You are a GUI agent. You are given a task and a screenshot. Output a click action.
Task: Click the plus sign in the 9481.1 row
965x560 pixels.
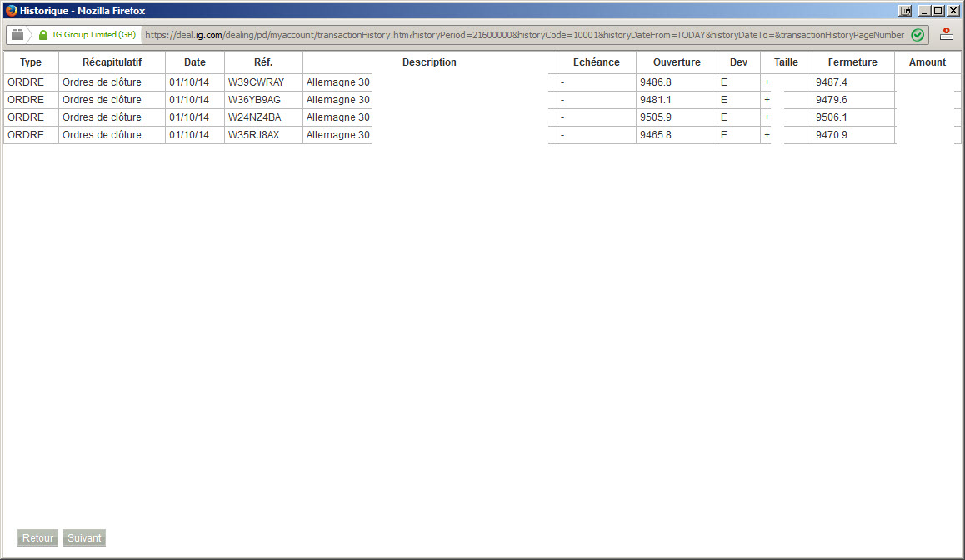[x=767, y=100]
